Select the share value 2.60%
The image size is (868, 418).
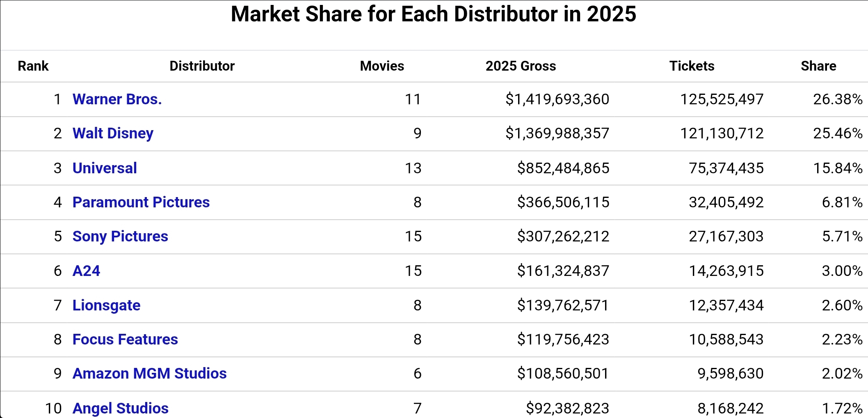click(842, 305)
